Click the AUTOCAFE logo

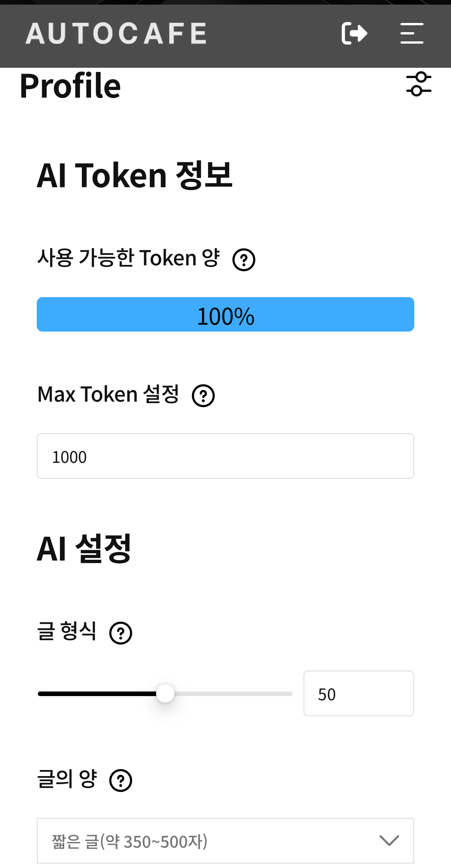tap(116, 33)
